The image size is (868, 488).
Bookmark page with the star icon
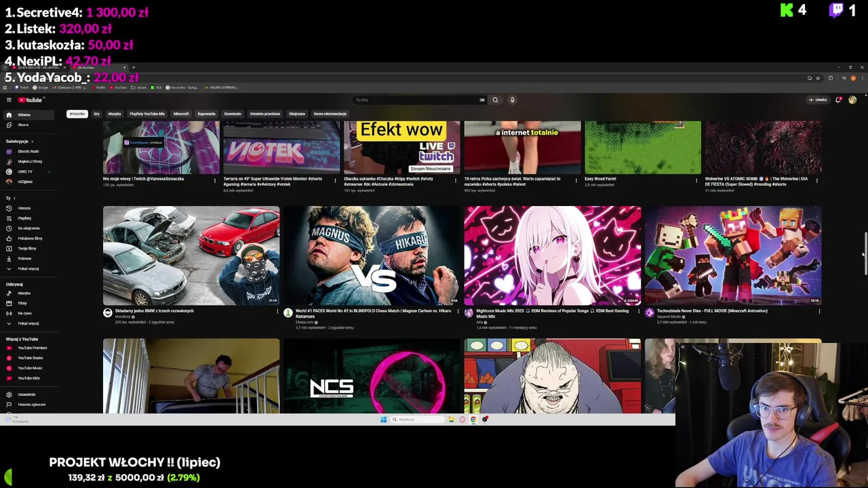(x=818, y=78)
